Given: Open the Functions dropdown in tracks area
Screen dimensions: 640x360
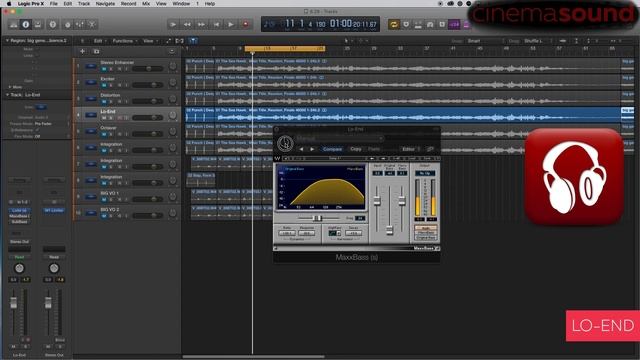Looking at the screenshot, I should coord(124,41).
